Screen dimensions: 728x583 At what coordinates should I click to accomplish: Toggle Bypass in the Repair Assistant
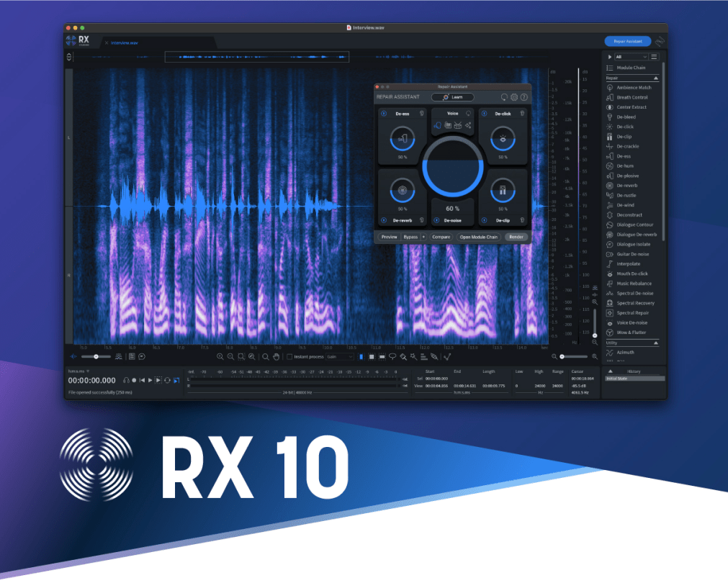tap(410, 237)
